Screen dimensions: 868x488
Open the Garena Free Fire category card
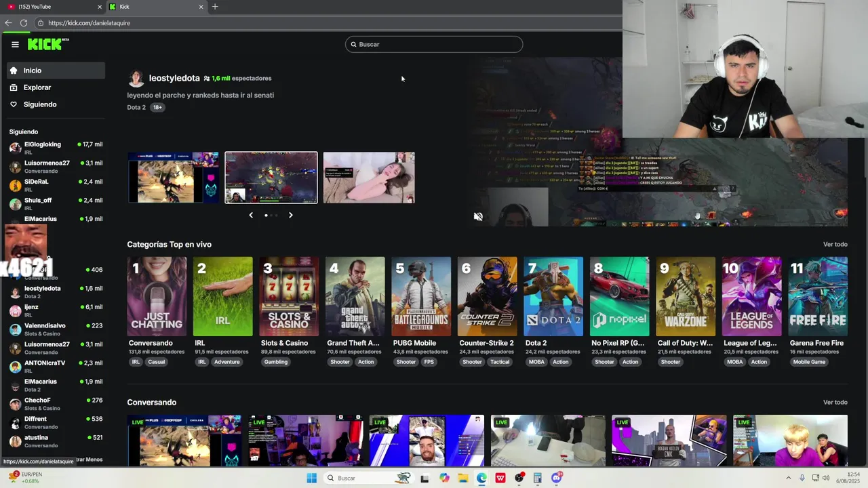pos(818,296)
